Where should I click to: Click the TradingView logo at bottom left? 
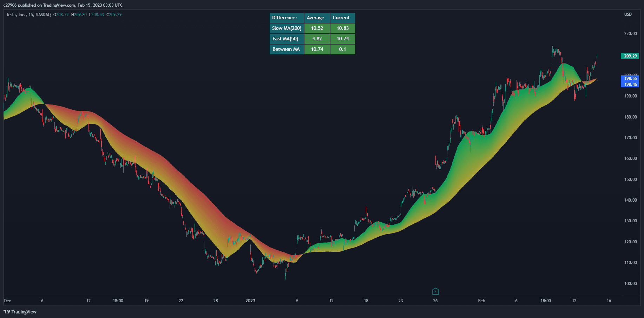click(x=20, y=312)
